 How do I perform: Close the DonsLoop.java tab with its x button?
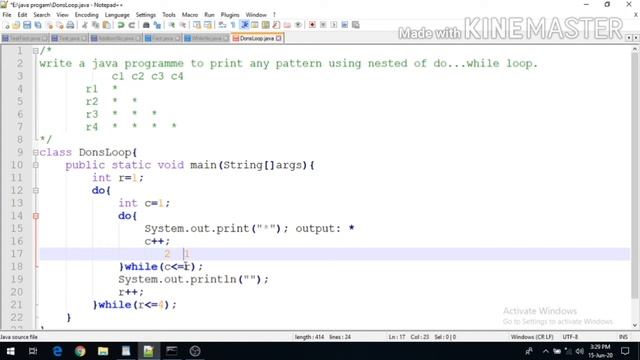278,38
